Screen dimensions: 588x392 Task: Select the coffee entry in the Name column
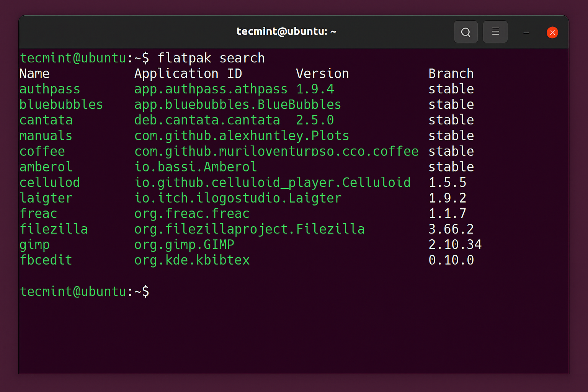(x=42, y=151)
